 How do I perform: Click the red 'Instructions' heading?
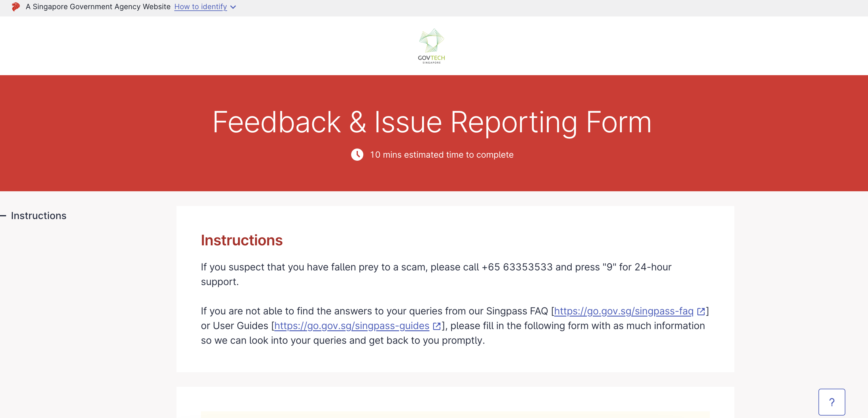pos(242,240)
